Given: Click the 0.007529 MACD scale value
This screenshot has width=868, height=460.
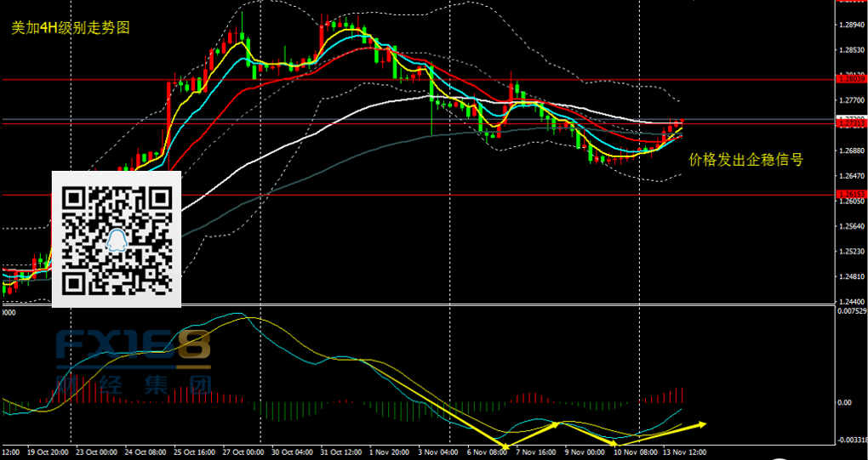Looking at the screenshot, I should 852,311.
